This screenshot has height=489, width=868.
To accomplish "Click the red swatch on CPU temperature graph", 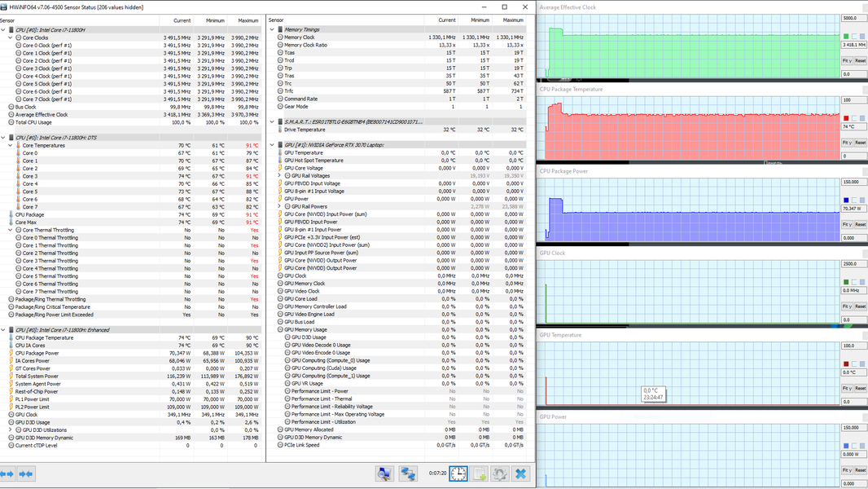I will pos(846,118).
